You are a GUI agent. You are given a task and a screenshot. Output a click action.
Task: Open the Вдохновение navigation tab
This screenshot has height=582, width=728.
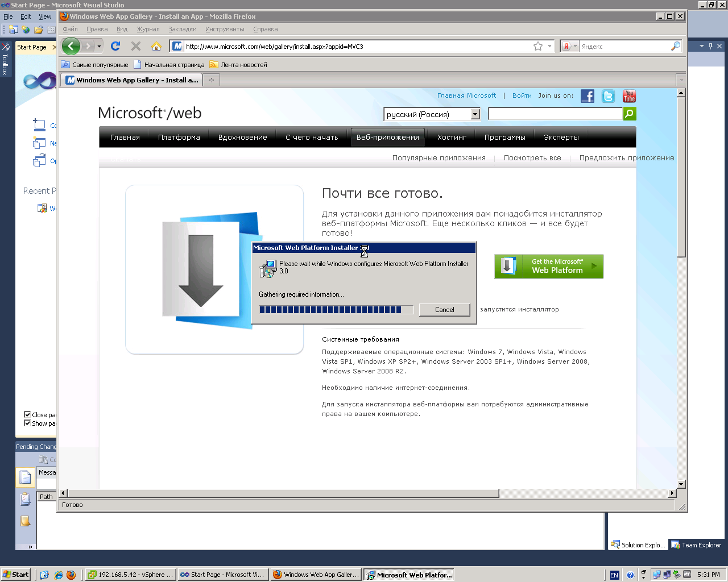pos(243,137)
